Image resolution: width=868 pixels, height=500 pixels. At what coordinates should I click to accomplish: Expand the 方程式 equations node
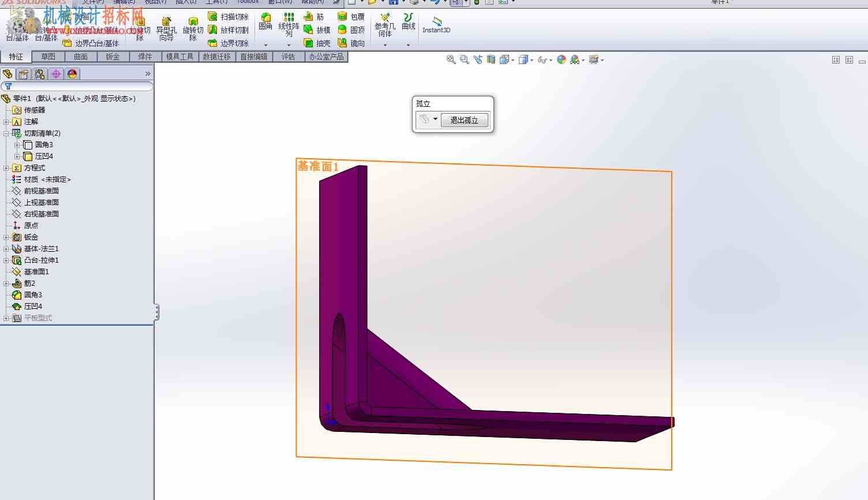(6, 168)
